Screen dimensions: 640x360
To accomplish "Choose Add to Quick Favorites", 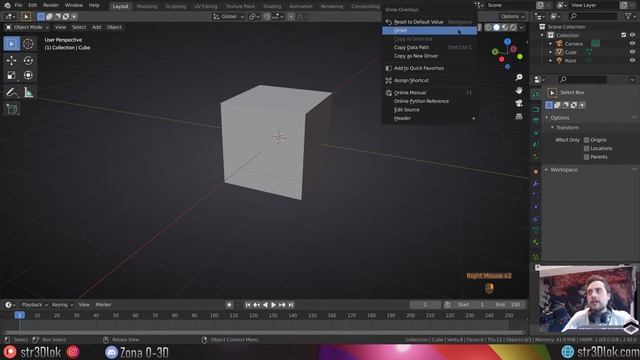I will click(429, 68).
